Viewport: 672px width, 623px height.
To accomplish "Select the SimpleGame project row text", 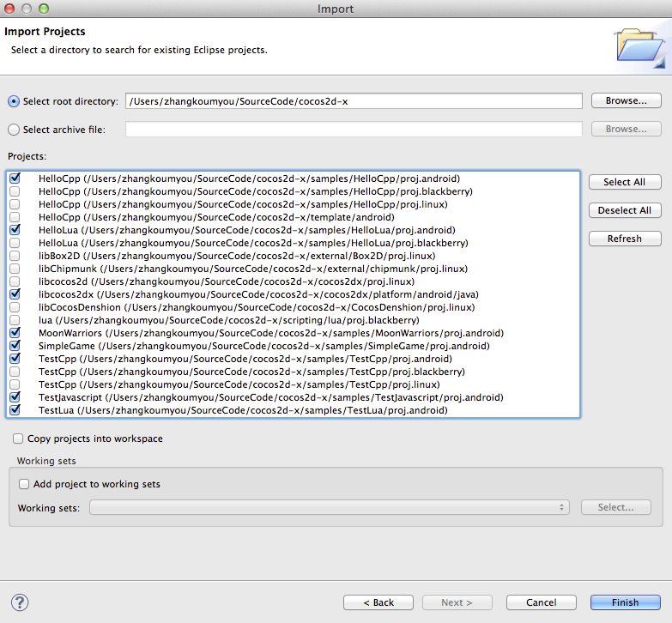I will coord(264,346).
